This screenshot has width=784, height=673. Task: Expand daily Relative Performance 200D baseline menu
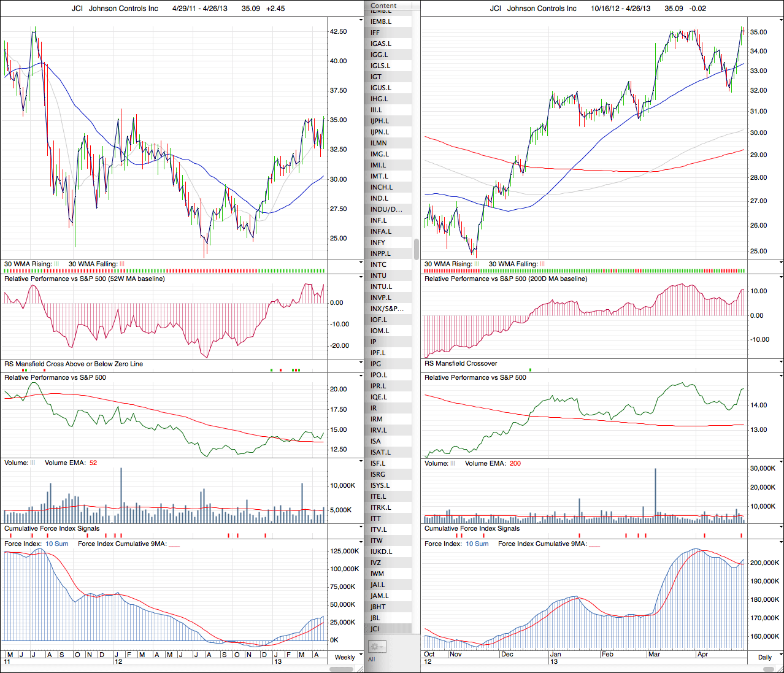pyautogui.click(x=781, y=277)
